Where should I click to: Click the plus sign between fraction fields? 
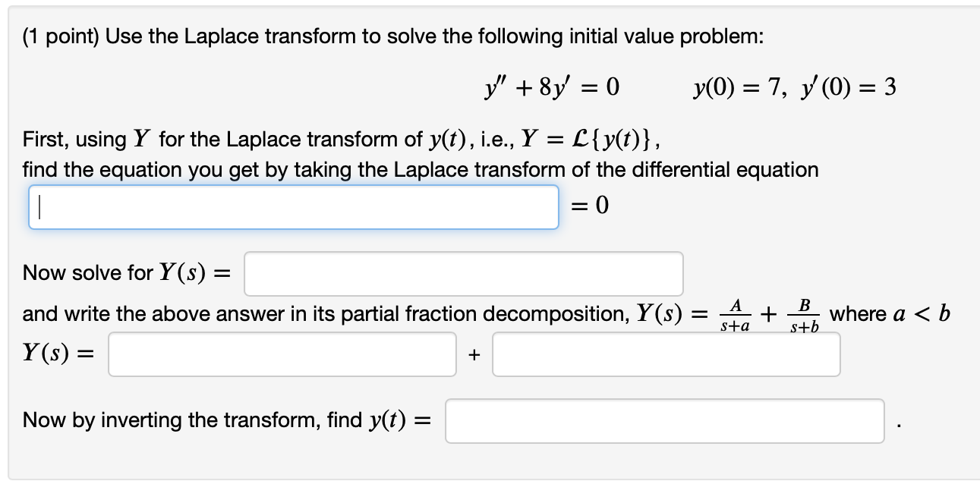click(x=474, y=354)
